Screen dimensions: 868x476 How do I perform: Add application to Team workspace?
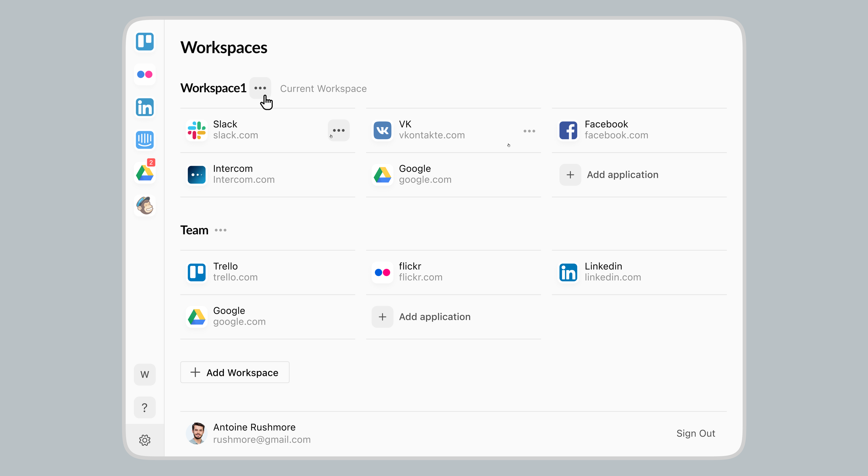coord(421,317)
